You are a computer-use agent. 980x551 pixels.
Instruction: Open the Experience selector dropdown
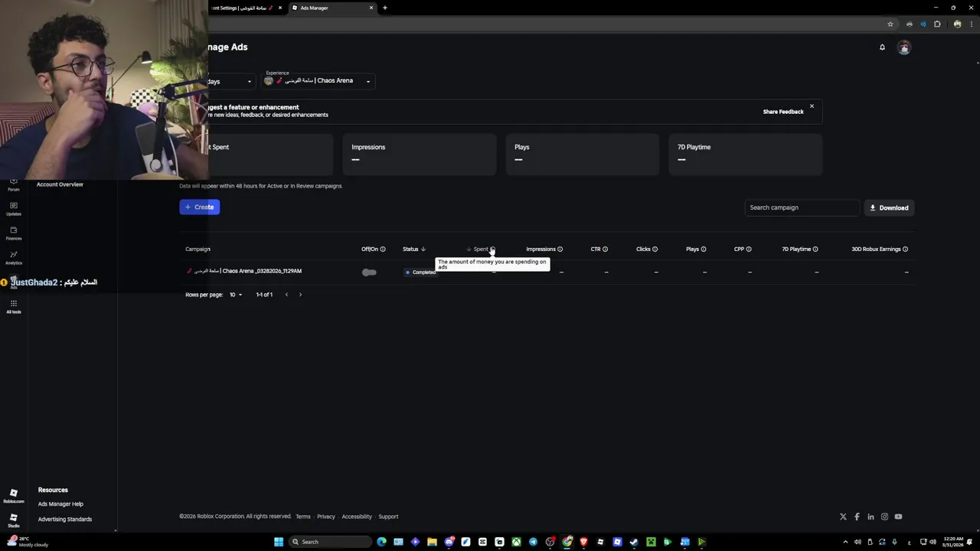pyautogui.click(x=318, y=80)
